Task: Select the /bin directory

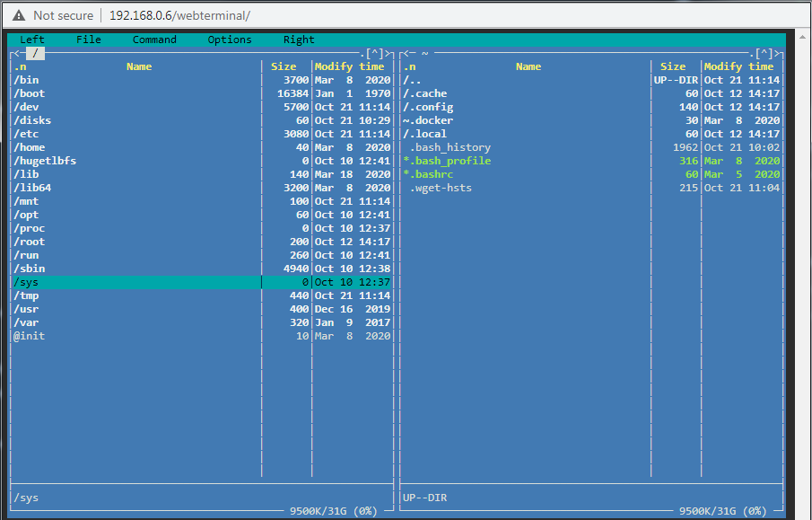Action: coord(202,80)
